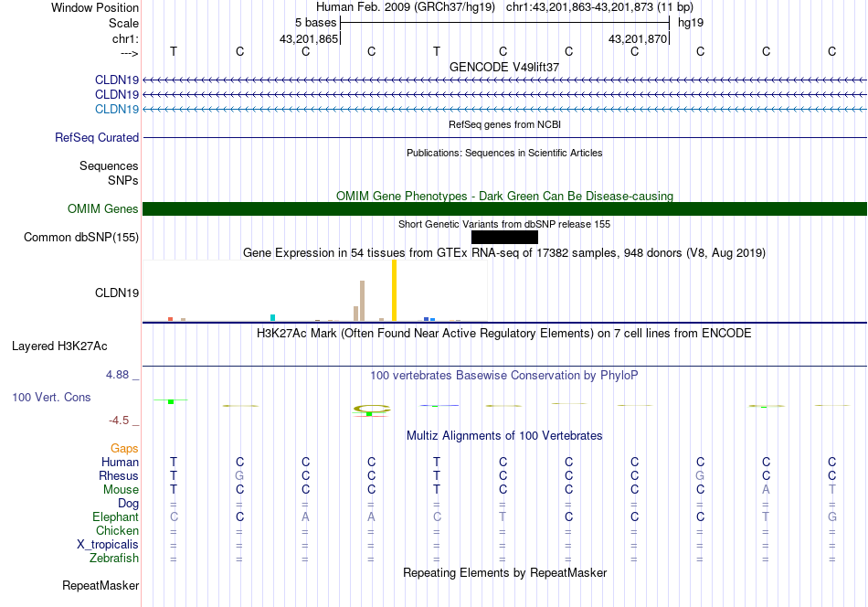Click the '--->' base sequence direction label
868x607 pixels.
tap(129, 53)
